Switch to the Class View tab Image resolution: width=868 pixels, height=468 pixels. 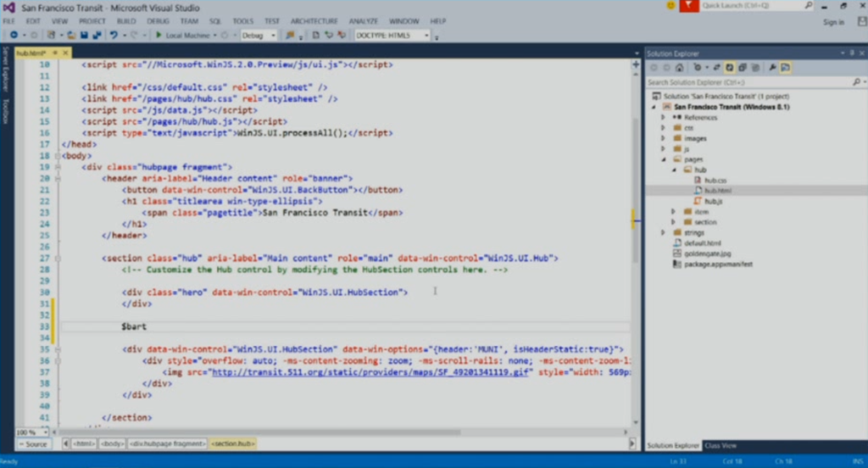(721, 445)
